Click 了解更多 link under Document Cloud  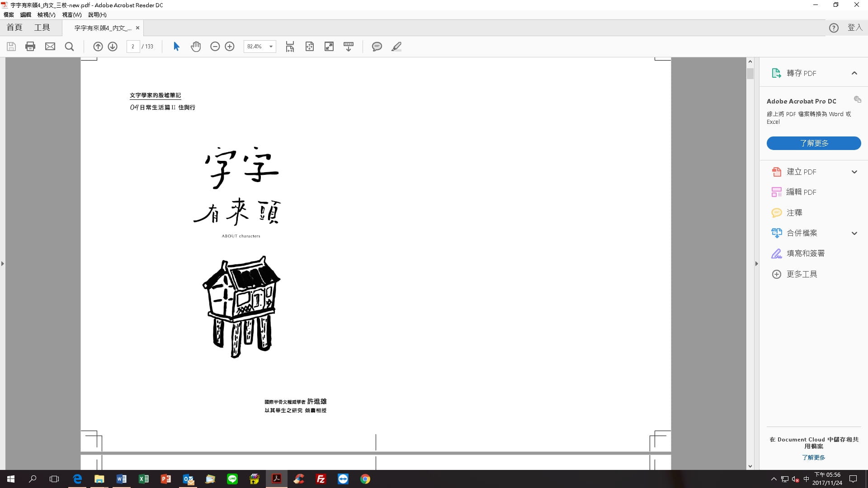pos(813,457)
